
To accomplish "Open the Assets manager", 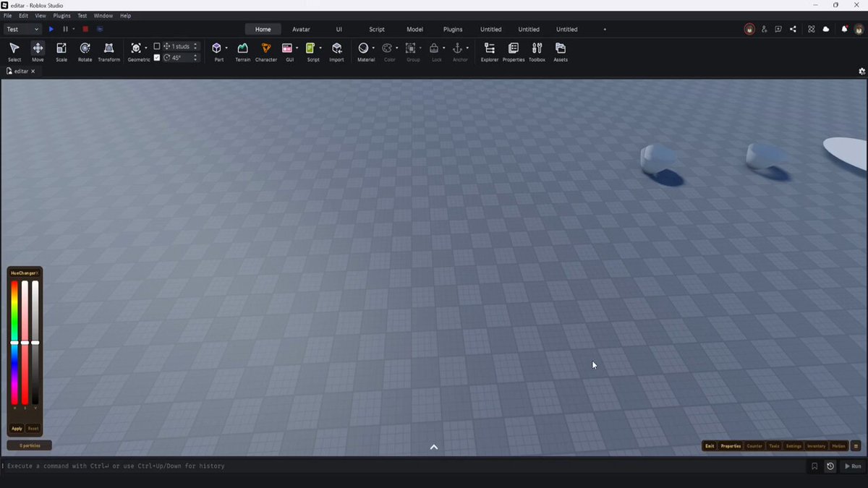I will click(561, 51).
